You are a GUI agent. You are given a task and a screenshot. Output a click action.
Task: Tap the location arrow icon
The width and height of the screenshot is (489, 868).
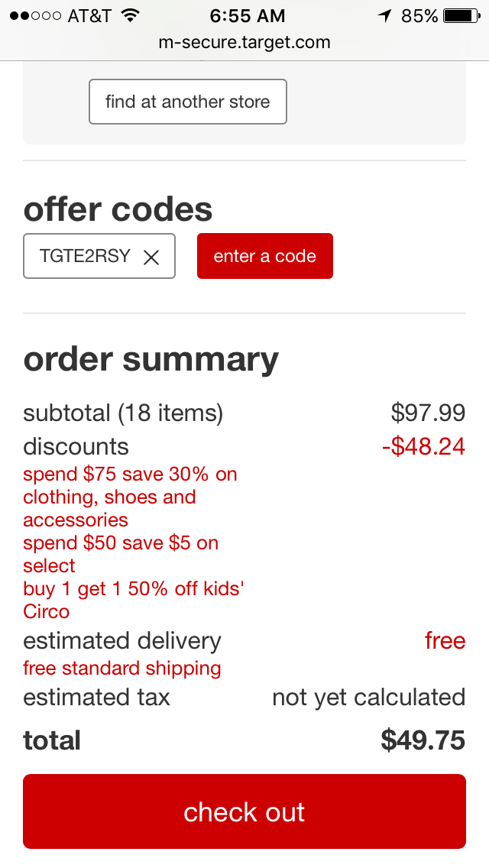point(385,15)
